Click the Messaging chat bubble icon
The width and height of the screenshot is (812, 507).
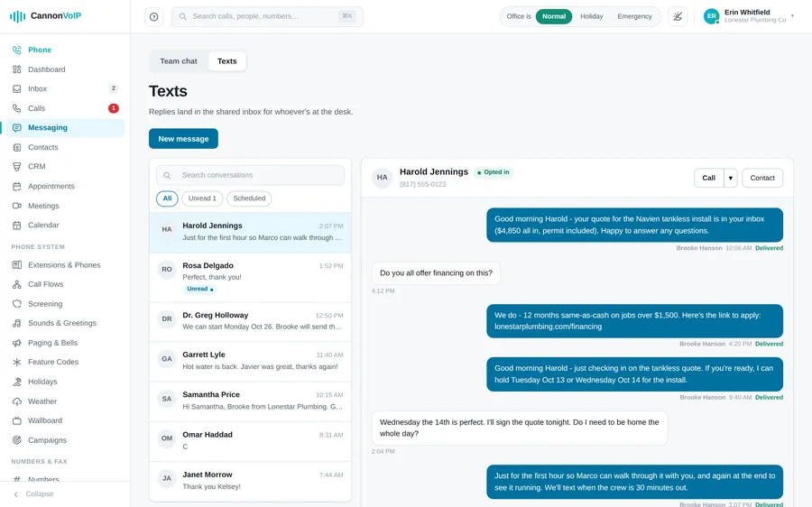point(17,128)
